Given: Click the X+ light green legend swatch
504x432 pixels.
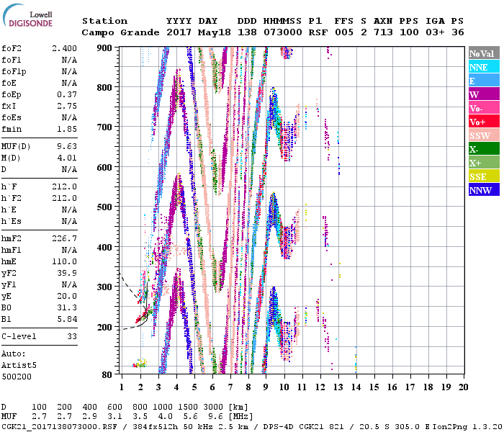Looking at the screenshot, I should tap(481, 163).
